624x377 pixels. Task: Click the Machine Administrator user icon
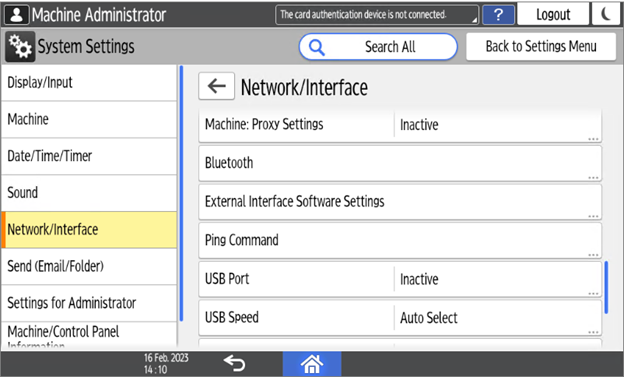click(16, 15)
